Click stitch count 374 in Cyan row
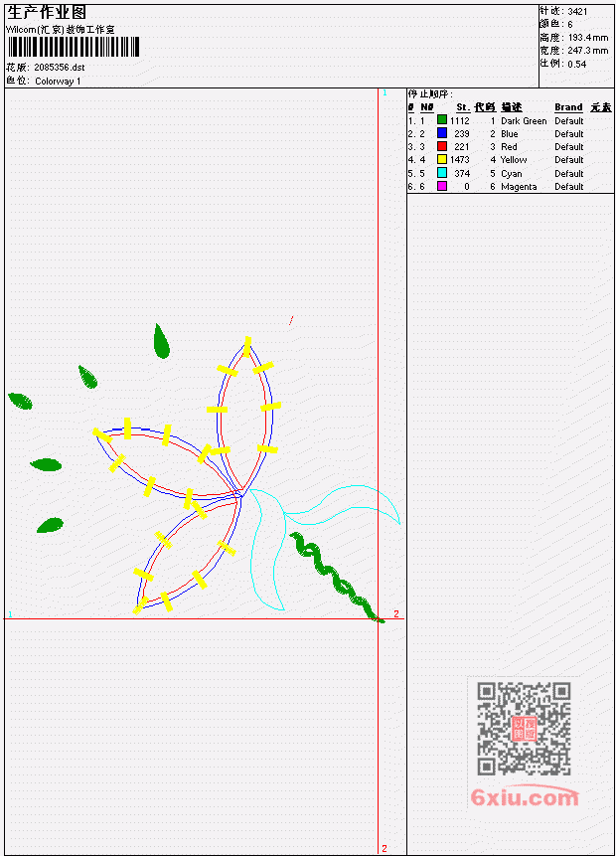This screenshot has width=616, height=856. [x=462, y=174]
